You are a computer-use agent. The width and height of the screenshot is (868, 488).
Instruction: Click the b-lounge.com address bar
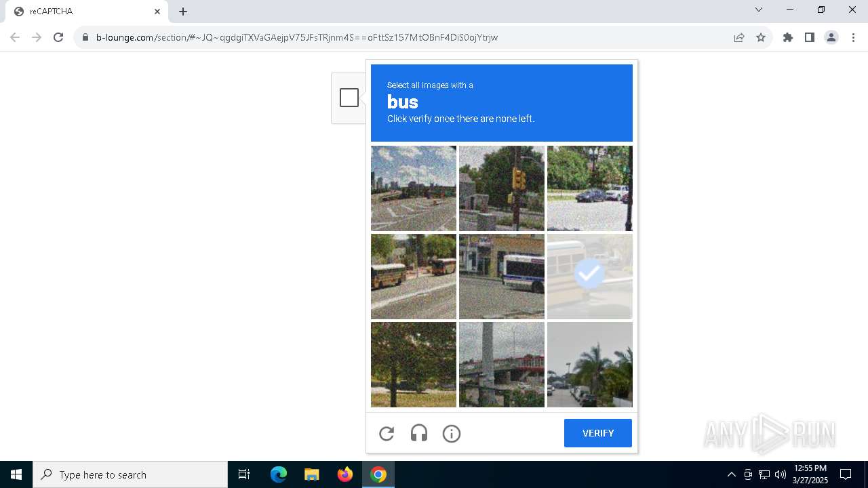[407, 37]
